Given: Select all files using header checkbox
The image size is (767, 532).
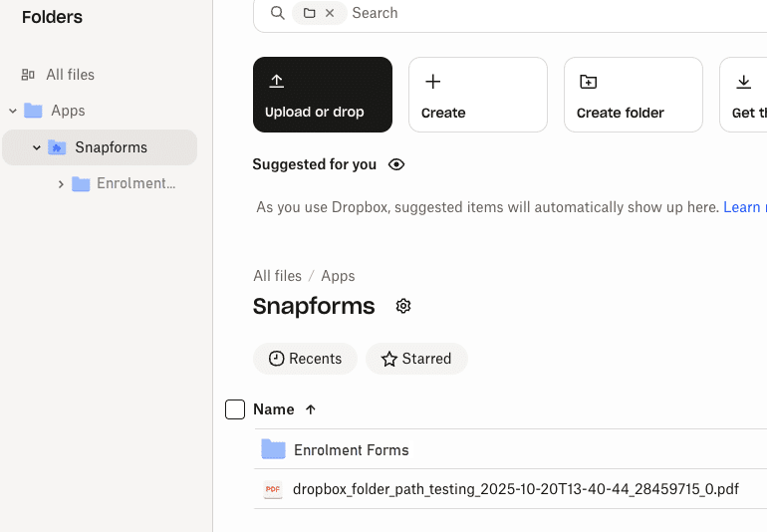Looking at the screenshot, I should 235,409.
